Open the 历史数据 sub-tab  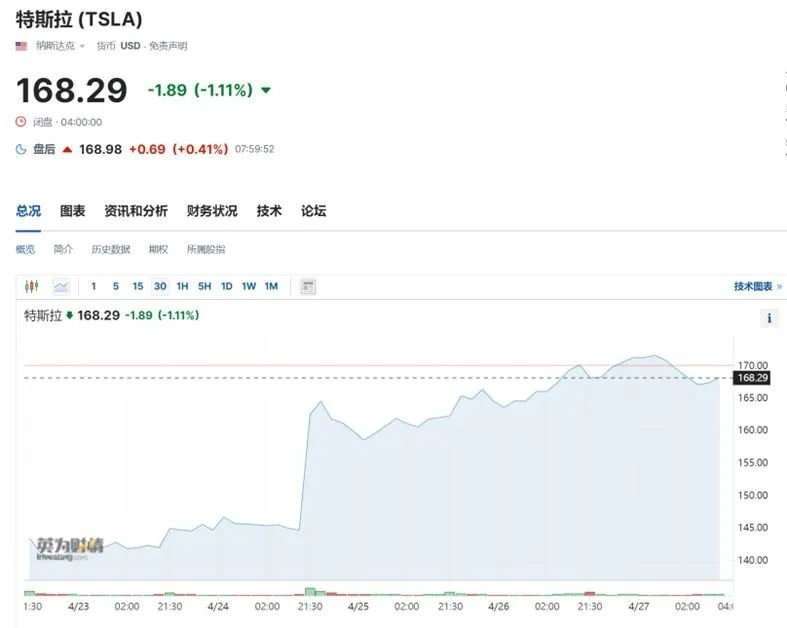click(111, 249)
